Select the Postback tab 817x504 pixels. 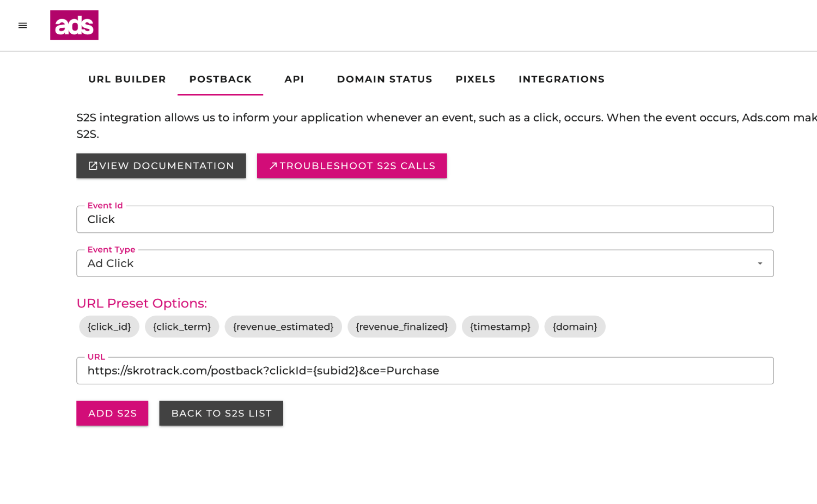tap(220, 79)
